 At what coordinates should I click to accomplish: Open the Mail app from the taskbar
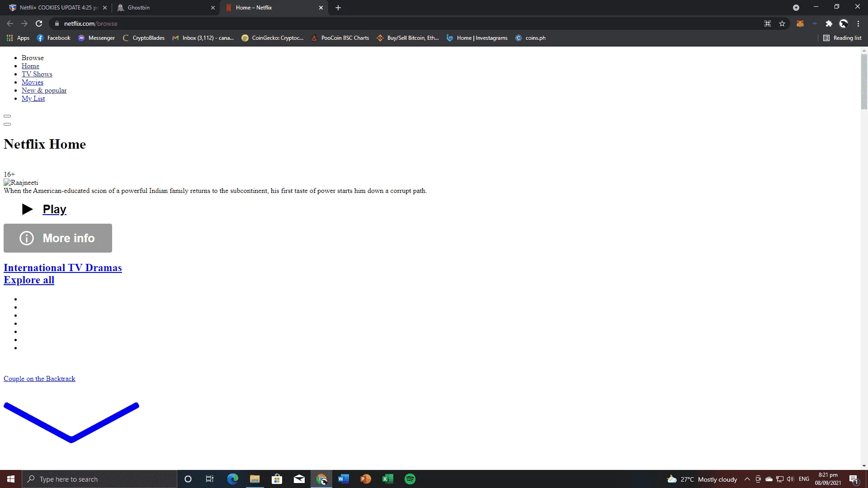(x=299, y=479)
